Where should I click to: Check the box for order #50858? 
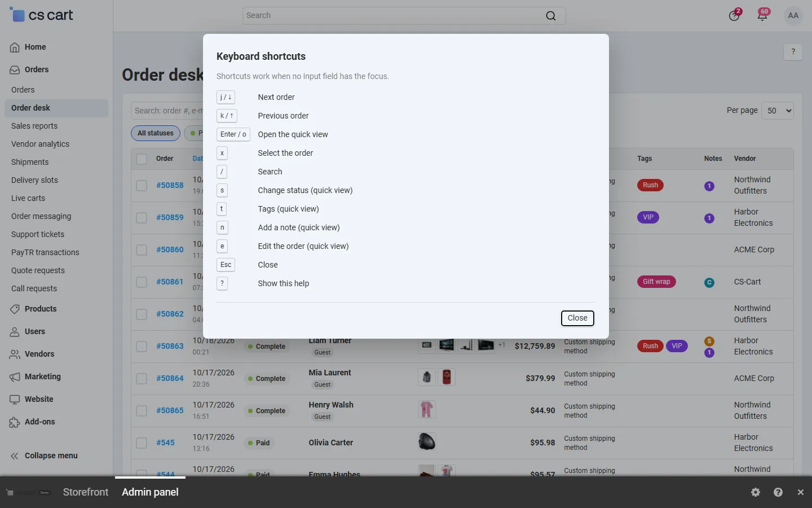142,186
